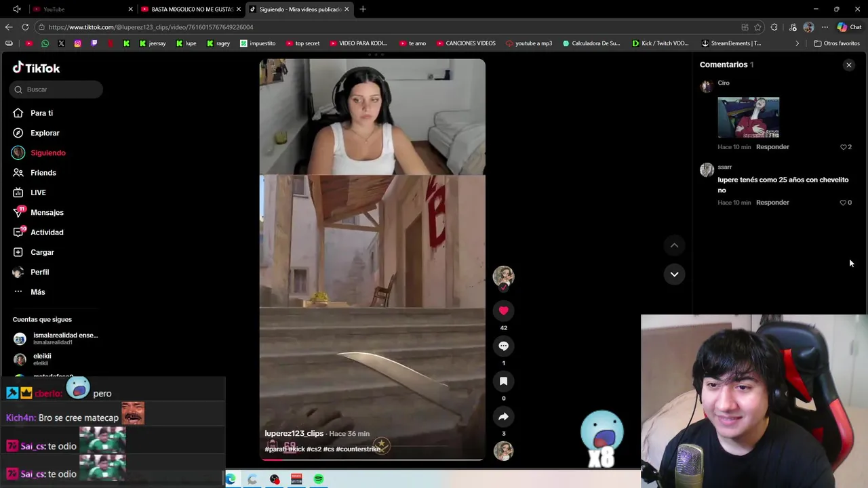Open the image in Ciro's comment
The image size is (868, 488).
tap(748, 117)
